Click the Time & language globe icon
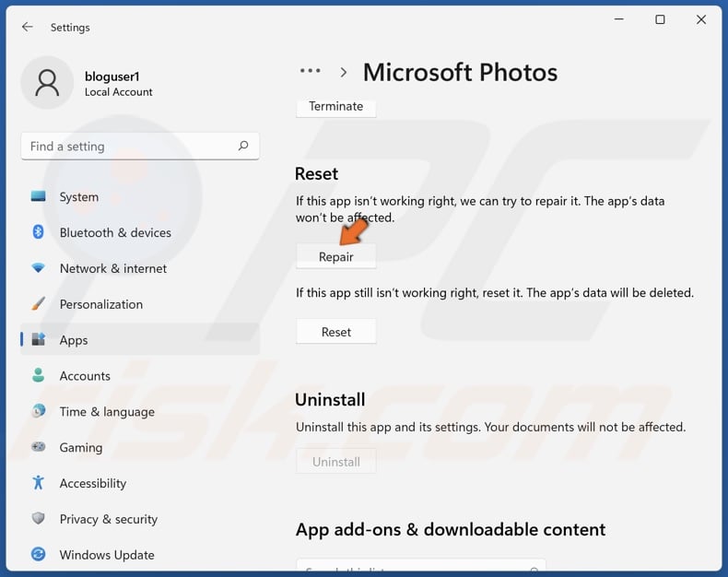This screenshot has height=577, width=728. tap(38, 411)
